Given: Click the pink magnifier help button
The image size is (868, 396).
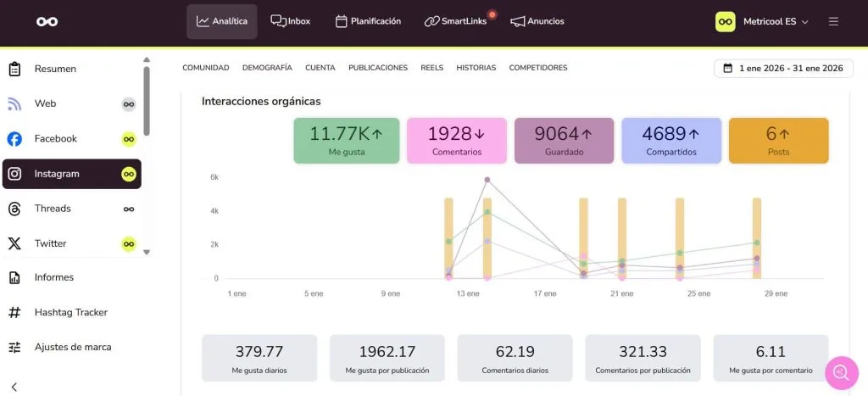Looking at the screenshot, I should click(841, 372).
